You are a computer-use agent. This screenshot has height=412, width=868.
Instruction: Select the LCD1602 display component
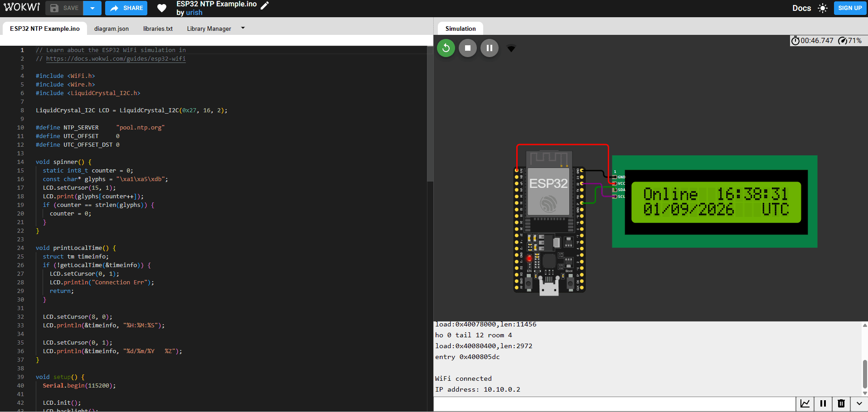[715, 201]
